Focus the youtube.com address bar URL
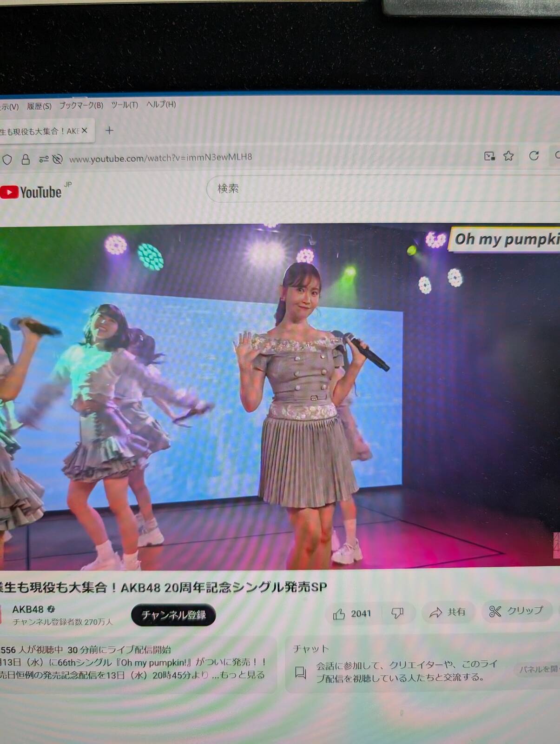The width and height of the screenshot is (560, 744). (x=161, y=158)
